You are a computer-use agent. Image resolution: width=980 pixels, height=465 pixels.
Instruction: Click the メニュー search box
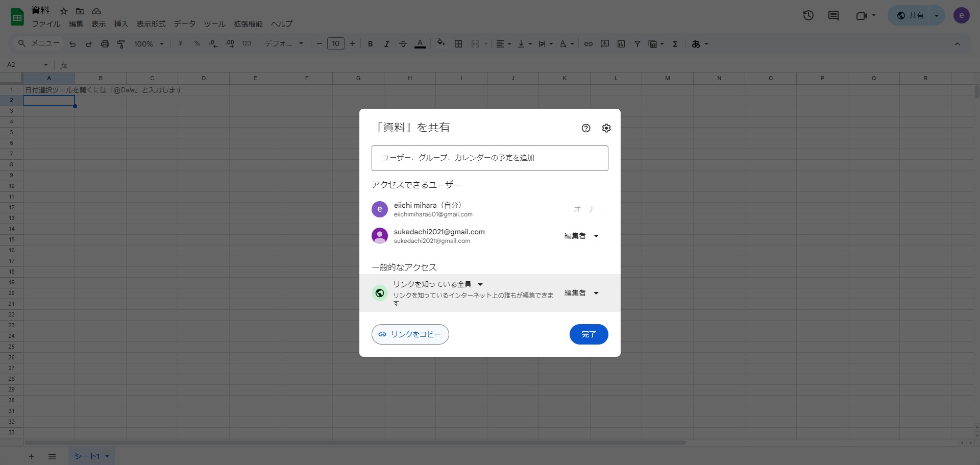tap(39, 43)
